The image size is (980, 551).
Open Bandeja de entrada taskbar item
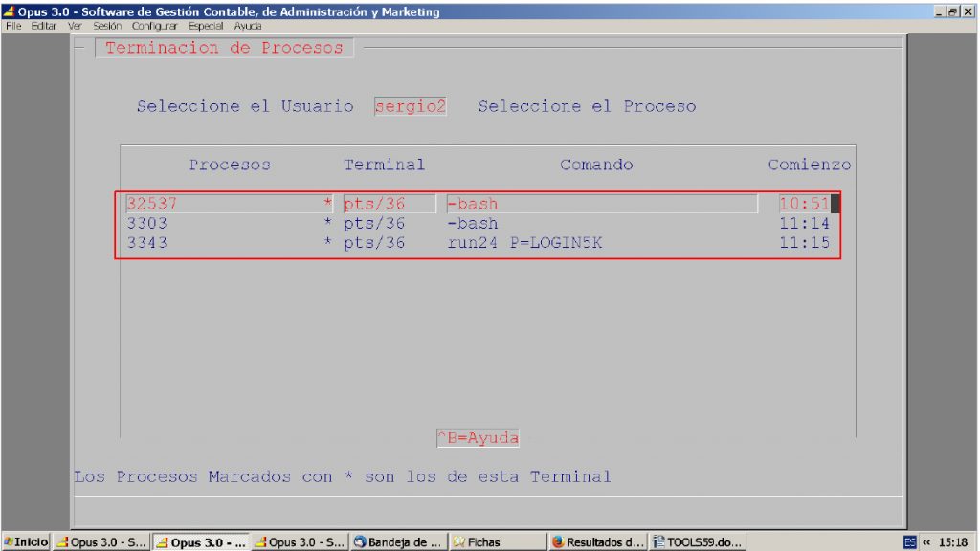click(x=399, y=541)
